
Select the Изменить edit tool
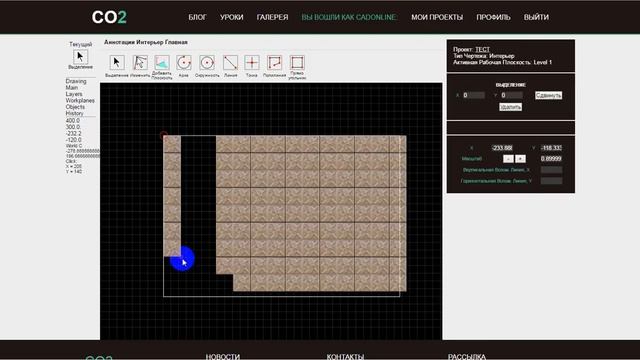(x=140, y=63)
